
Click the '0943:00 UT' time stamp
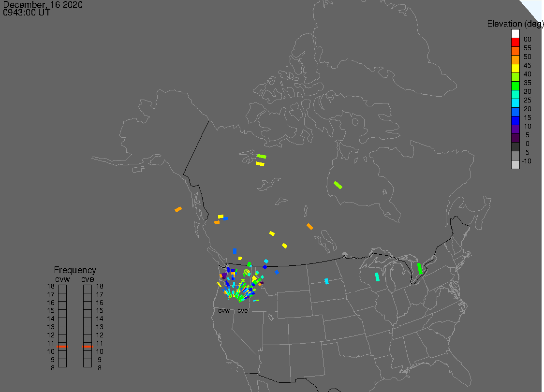point(27,13)
